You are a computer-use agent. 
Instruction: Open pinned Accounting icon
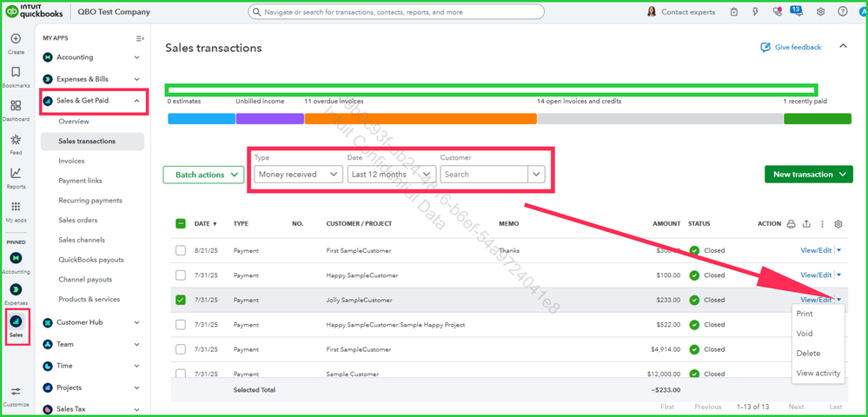coord(16,257)
